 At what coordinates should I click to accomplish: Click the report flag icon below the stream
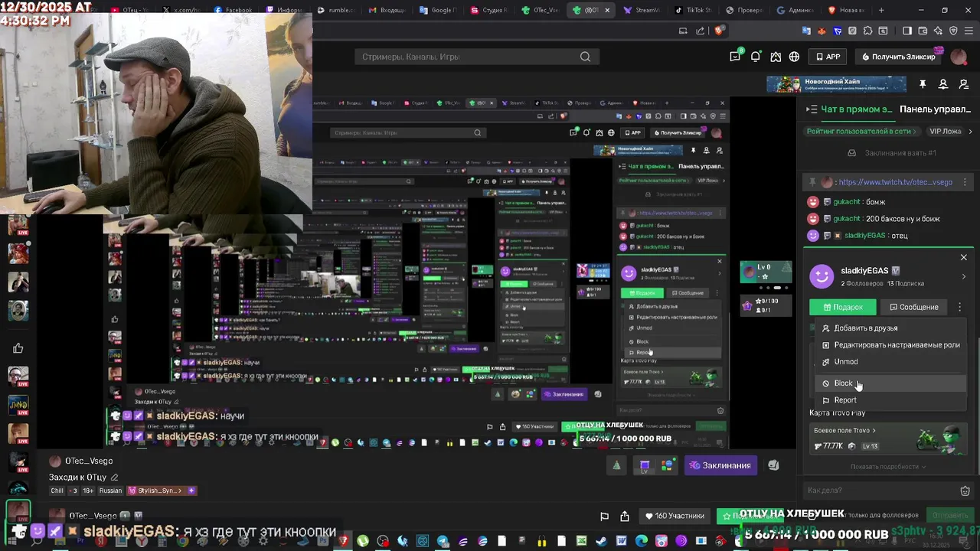(x=604, y=516)
